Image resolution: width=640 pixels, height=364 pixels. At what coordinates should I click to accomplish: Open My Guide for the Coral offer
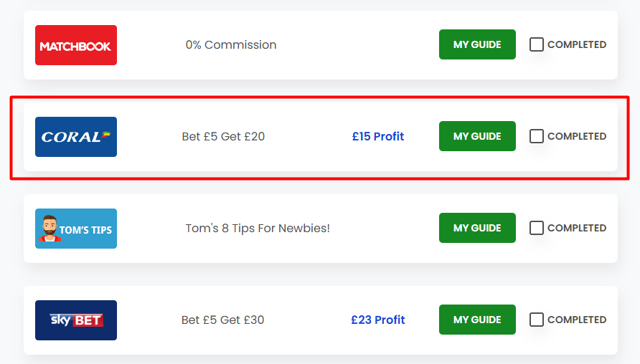click(x=477, y=136)
